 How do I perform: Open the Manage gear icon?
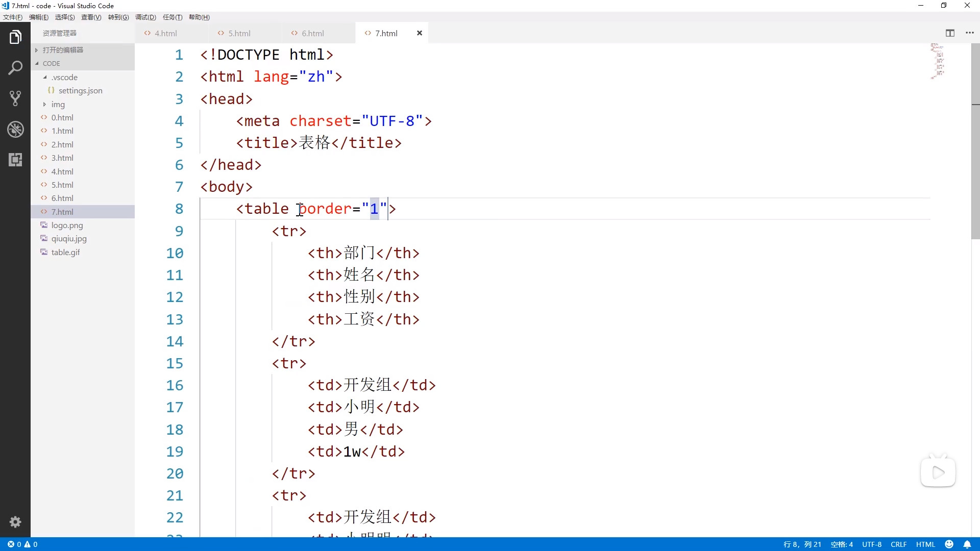coord(15,522)
